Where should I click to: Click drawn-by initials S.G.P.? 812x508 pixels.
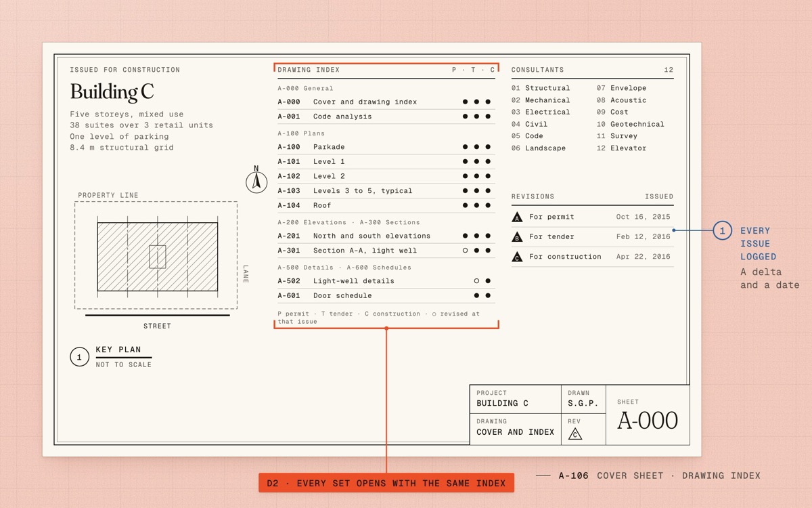[x=583, y=404]
